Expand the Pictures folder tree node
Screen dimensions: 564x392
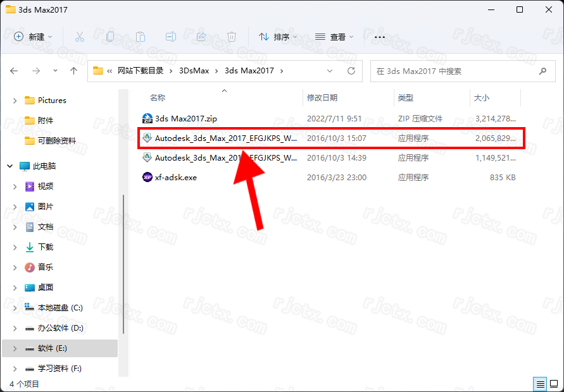click(x=15, y=101)
